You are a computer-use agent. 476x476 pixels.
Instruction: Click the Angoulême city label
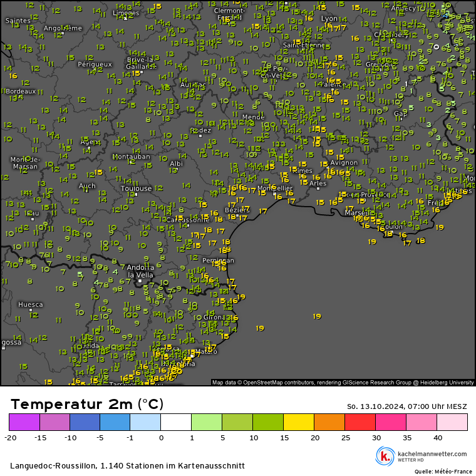point(63,28)
